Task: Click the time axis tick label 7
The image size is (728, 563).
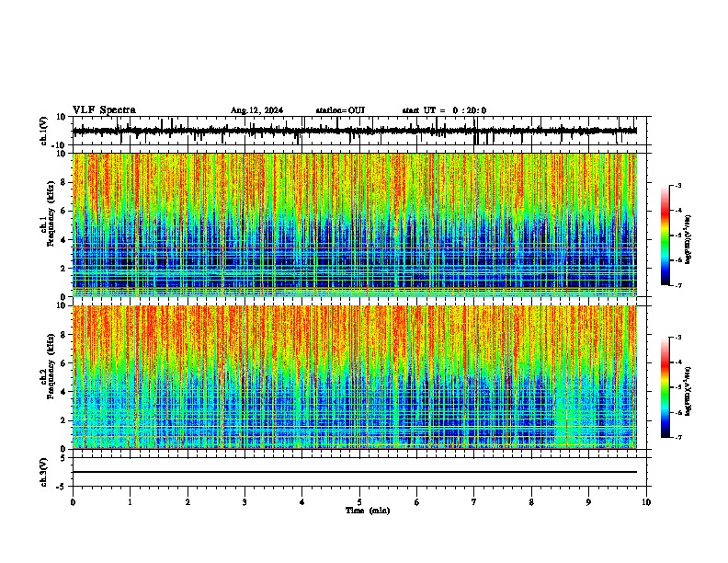Action: (x=474, y=502)
